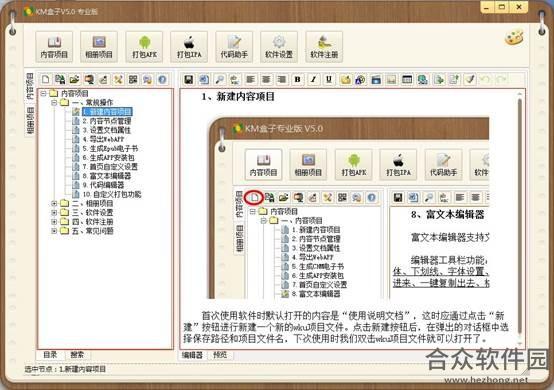Click the undo arrow icon in editor toolbar

[485, 79]
